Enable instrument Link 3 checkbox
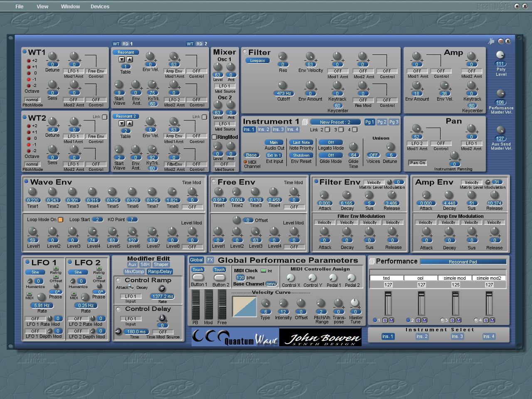Viewport: 532px width, 399px height. click(x=341, y=130)
